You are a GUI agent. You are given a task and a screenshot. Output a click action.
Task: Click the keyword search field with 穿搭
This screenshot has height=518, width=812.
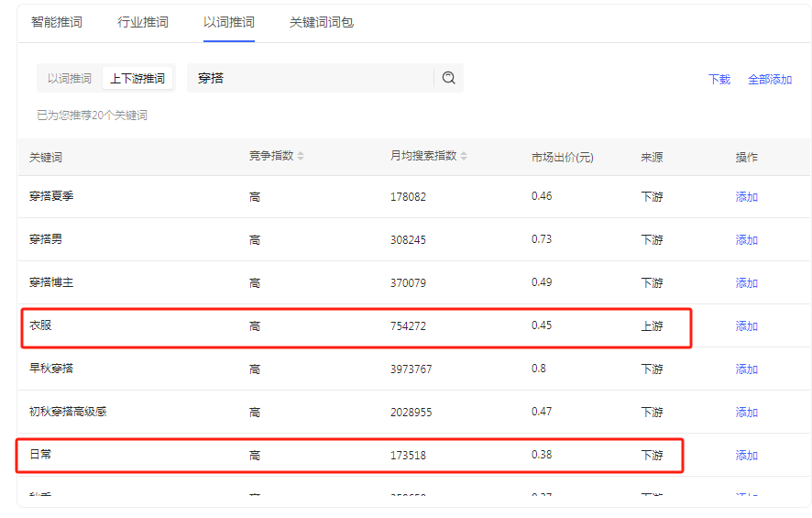coord(312,78)
